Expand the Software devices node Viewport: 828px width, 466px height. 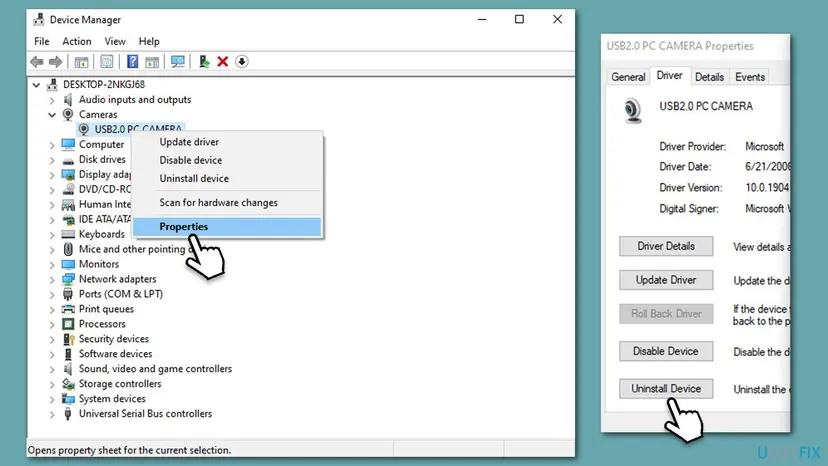52,354
